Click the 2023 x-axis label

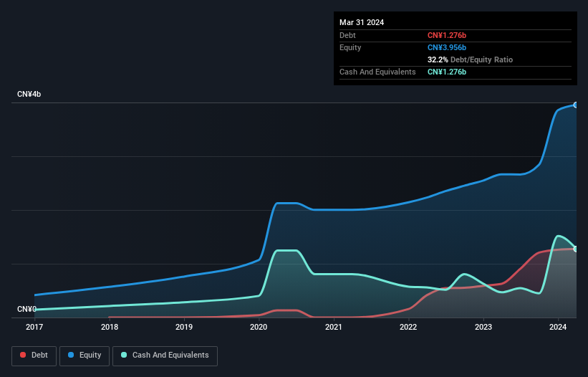coord(483,327)
